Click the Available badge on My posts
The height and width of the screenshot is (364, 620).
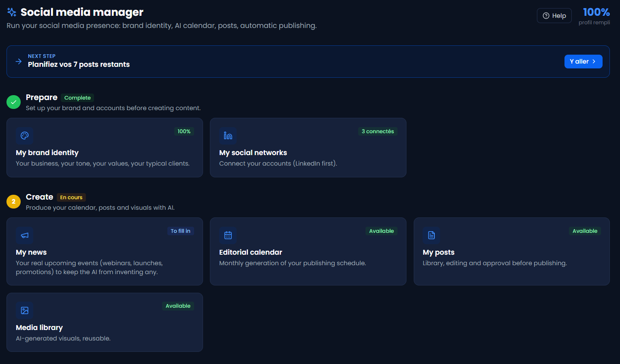(585, 231)
